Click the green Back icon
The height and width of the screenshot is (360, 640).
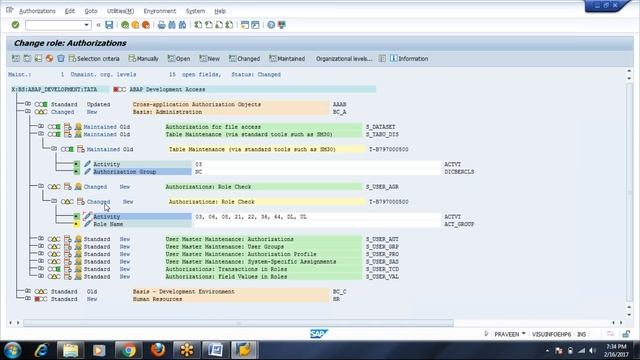pyautogui.click(x=125, y=25)
